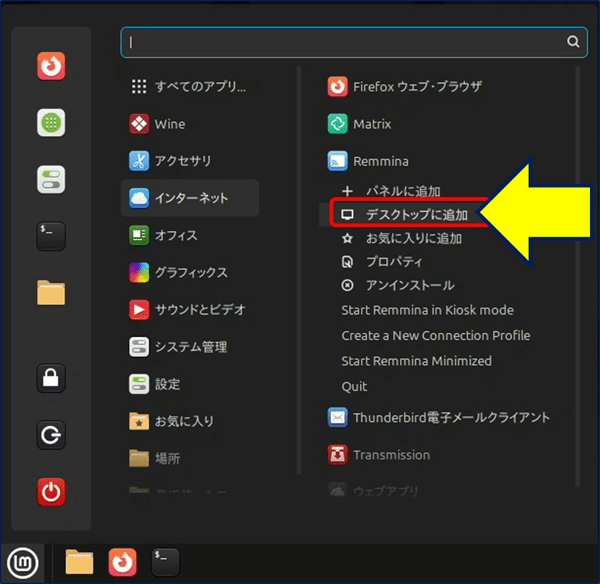600x584 pixels.
Task: Open Firefox from the taskbar
Action: (122, 562)
